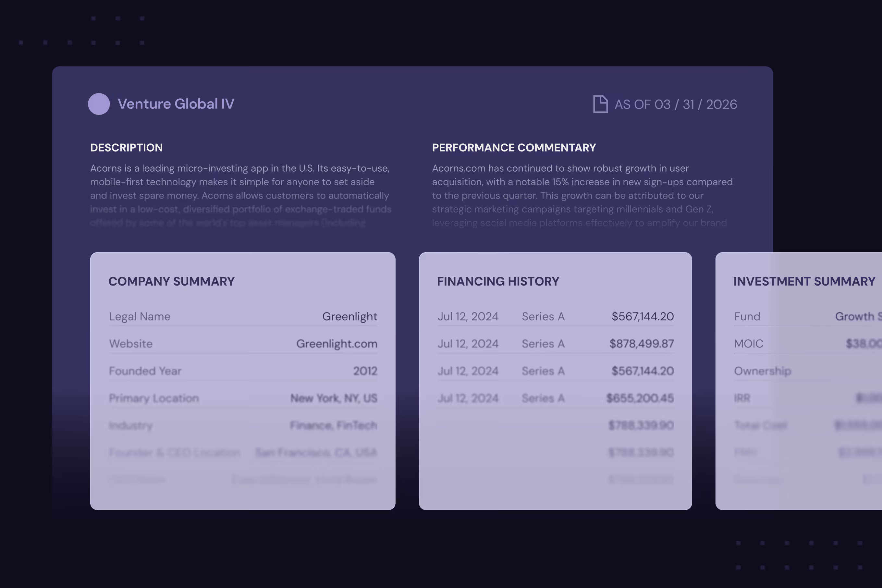Click the Acorns.com performance commentary paragraph
Viewport: 882px width, 588px height.
click(582, 195)
